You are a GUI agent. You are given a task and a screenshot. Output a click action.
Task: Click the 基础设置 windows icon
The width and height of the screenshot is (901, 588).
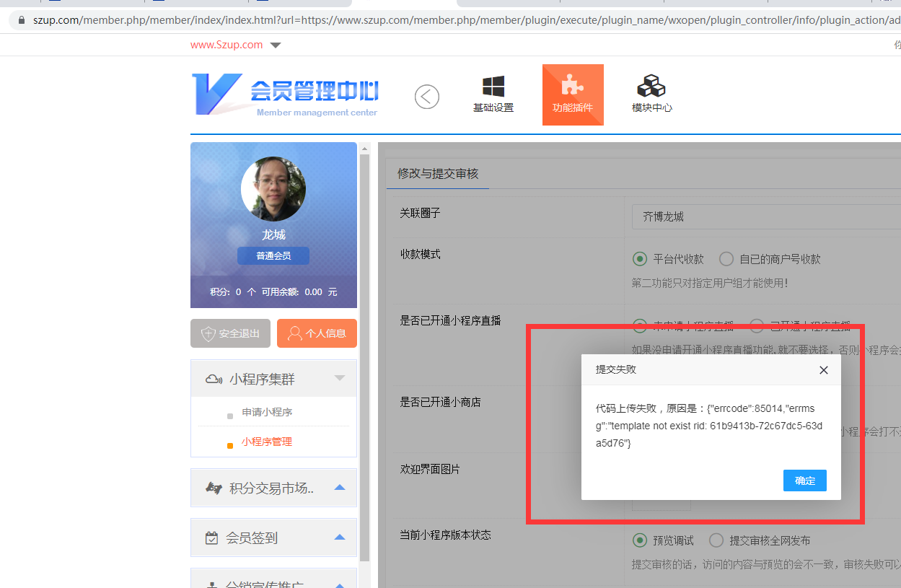(x=493, y=87)
